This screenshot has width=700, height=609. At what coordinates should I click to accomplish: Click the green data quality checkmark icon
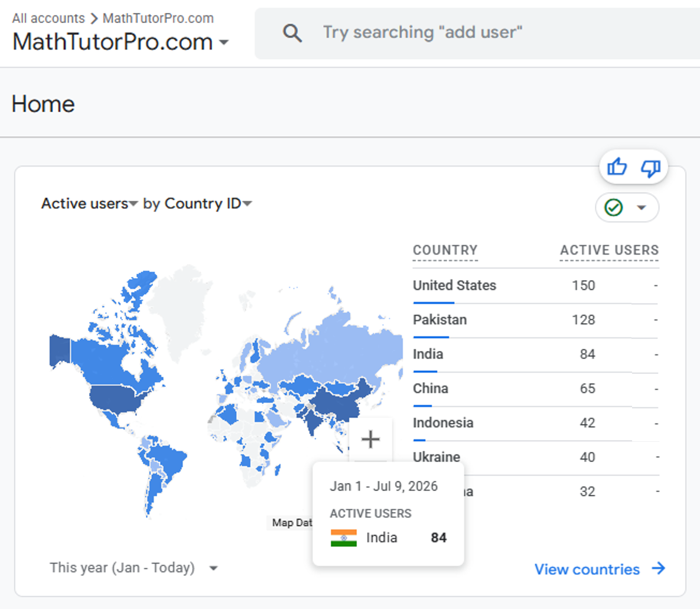tap(613, 207)
